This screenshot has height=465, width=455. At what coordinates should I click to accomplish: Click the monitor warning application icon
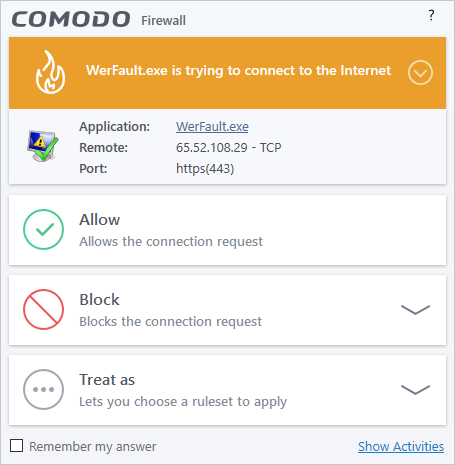click(x=42, y=146)
